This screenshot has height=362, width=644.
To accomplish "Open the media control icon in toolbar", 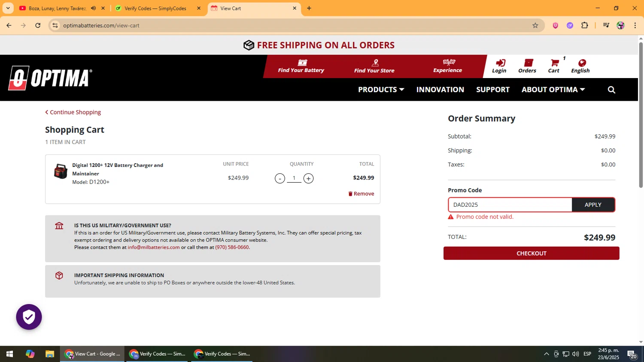I will pos(606,25).
